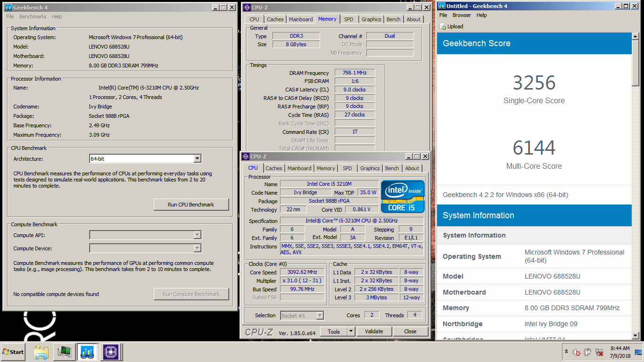Open the File menu in the left Geekbench window
The image size is (644, 362).
pos(10,16)
